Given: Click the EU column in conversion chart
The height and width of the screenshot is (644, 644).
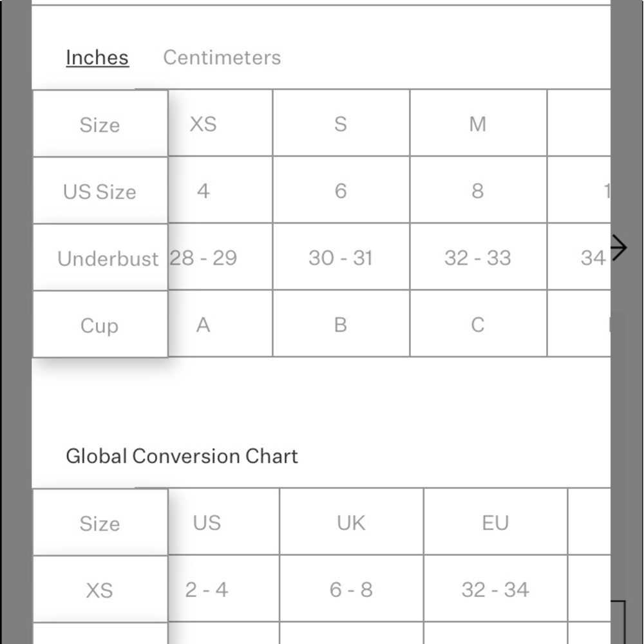Looking at the screenshot, I should click(495, 522).
